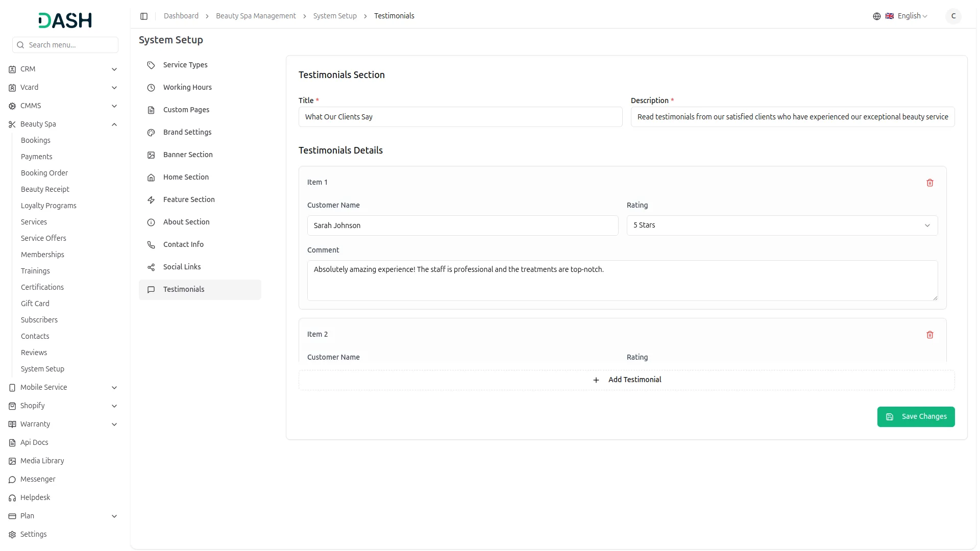Expand the Shopify sidebar menu
This screenshot has width=980, height=551.
pos(114,406)
